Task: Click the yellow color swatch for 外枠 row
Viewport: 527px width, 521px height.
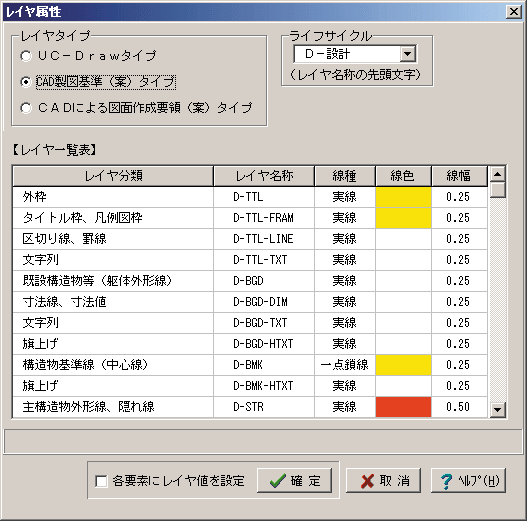Action: tap(403, 197)
